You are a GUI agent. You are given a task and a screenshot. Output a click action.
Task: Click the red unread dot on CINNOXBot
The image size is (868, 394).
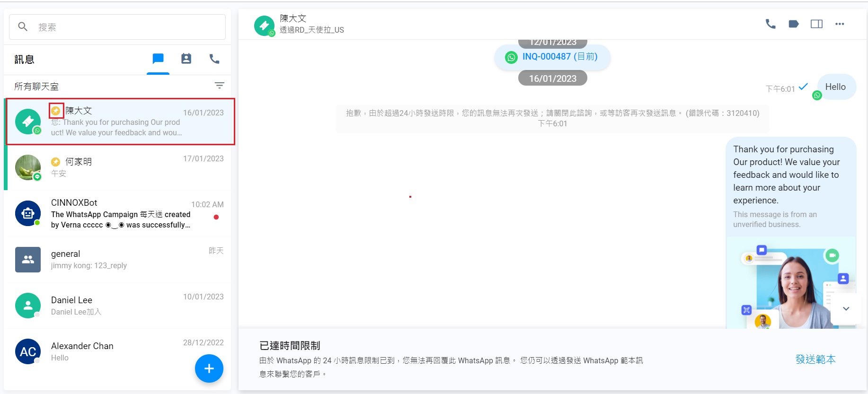(x=216, y=217)
